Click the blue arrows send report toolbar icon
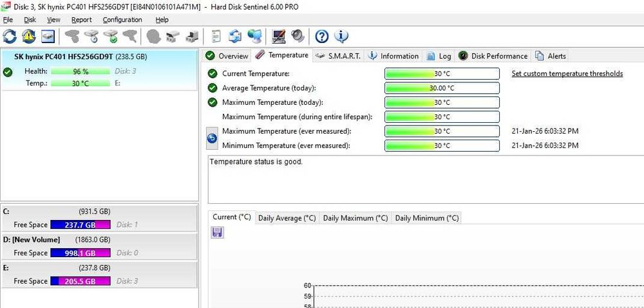 [x=235, y=37]
